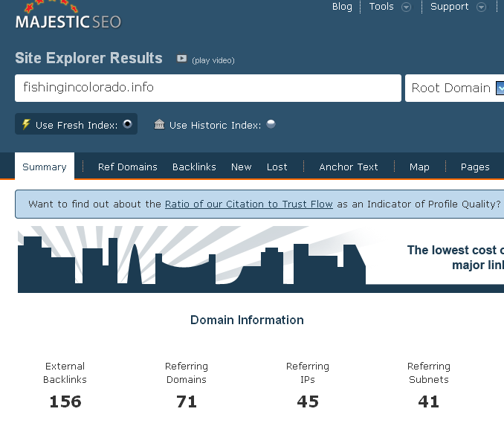Screen dimensions: 504x429
Task: Open the Root Domain dropdown
Action: (500, 88)
